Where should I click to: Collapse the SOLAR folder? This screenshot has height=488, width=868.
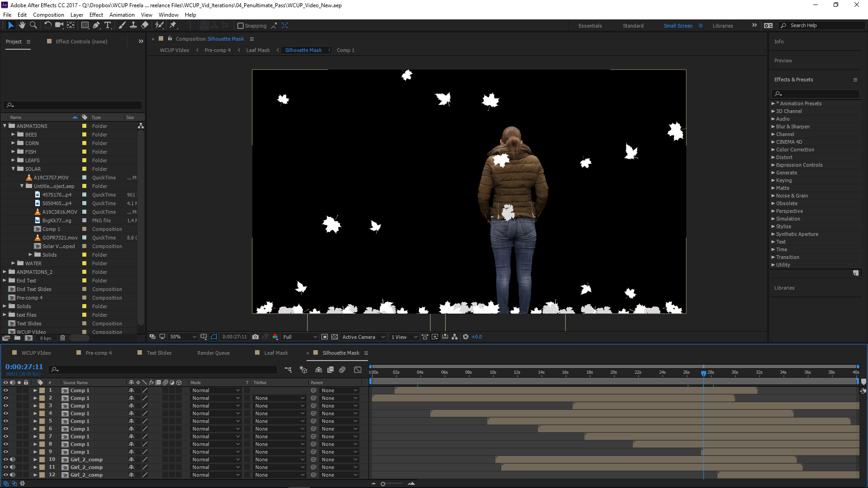click(x=14, y=169)
